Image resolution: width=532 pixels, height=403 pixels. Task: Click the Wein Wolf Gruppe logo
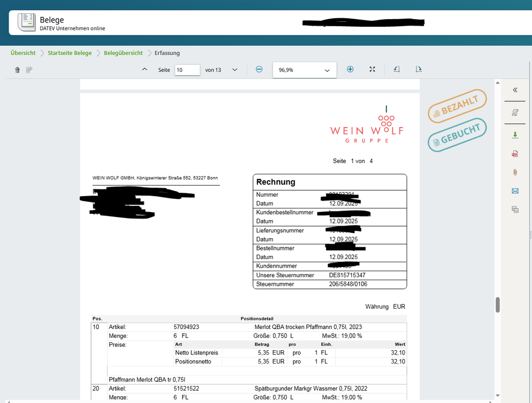(367, 124)
